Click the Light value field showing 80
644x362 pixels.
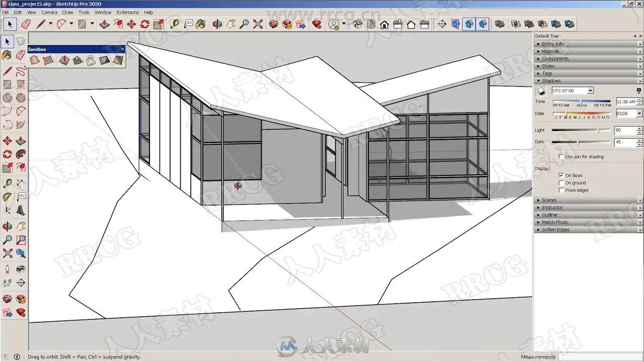tap(625, 130)
